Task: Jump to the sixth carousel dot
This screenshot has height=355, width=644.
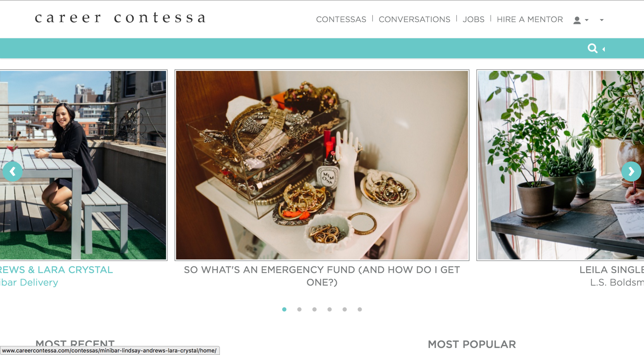Action: click(360, 309)
